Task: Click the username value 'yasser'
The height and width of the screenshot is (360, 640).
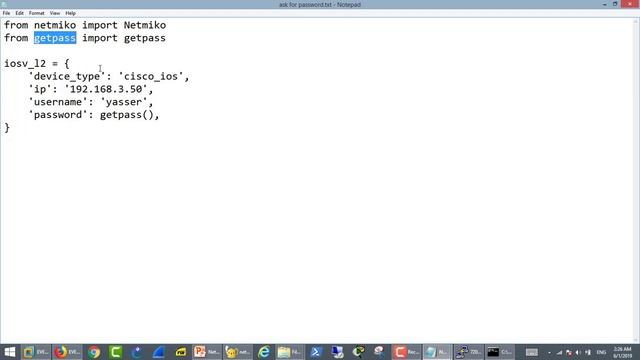Action: pyautogui.click(x=124, y=102)
